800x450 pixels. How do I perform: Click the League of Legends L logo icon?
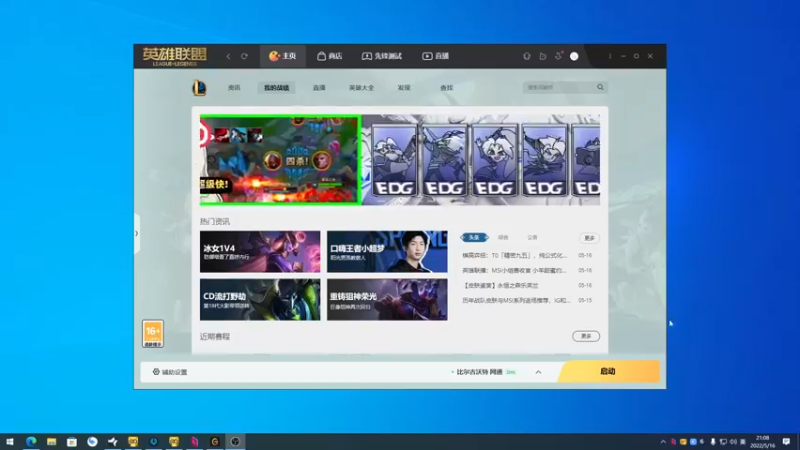pyautogui.click(x=199, y=88)
